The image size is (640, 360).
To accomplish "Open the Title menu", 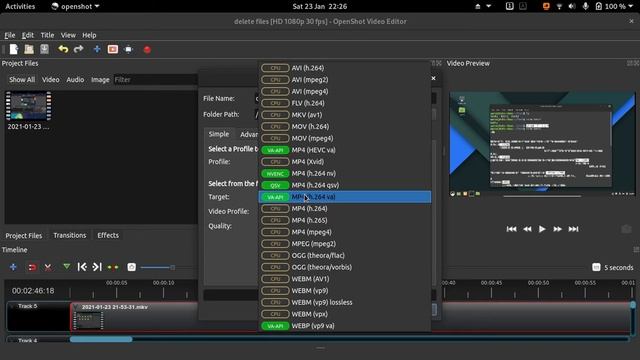I will pos(47,35).
